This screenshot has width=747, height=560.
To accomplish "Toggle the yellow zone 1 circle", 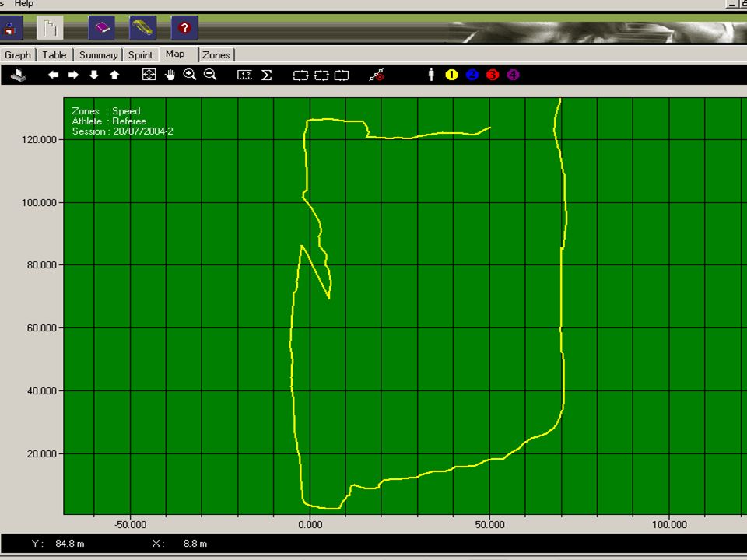I will (x=451, y=75).
